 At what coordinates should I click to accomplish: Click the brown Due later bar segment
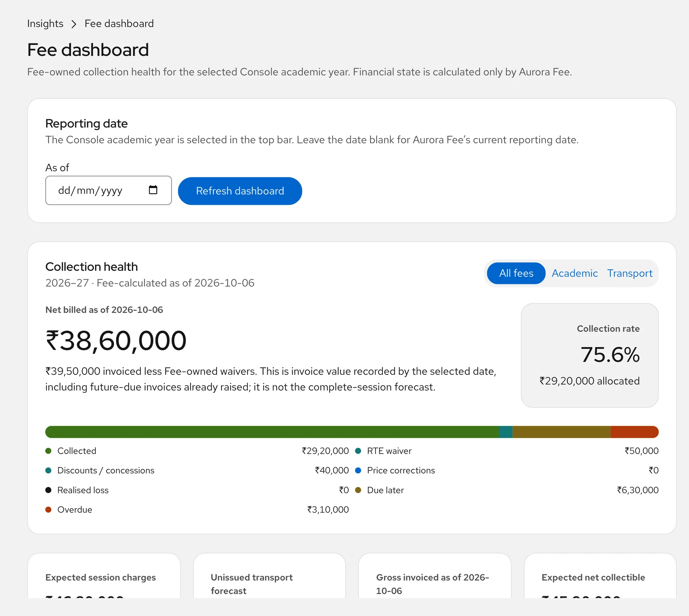562,432
